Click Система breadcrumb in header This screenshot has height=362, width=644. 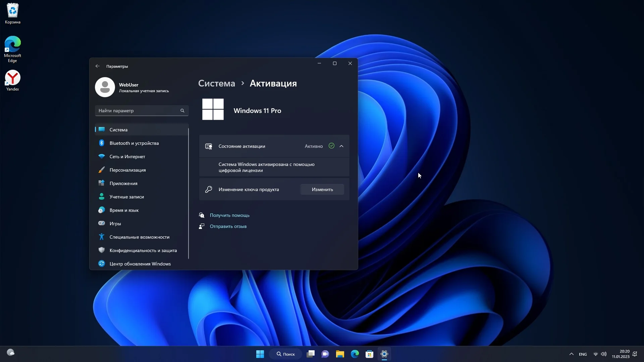216,83
